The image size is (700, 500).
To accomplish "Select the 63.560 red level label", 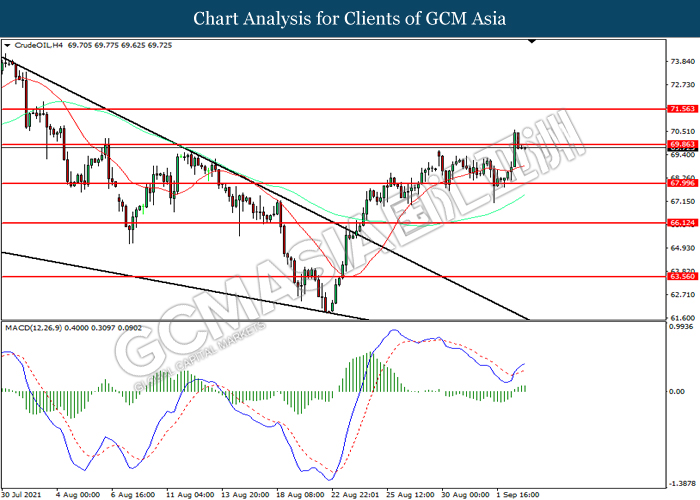I will tap(682, 276).
